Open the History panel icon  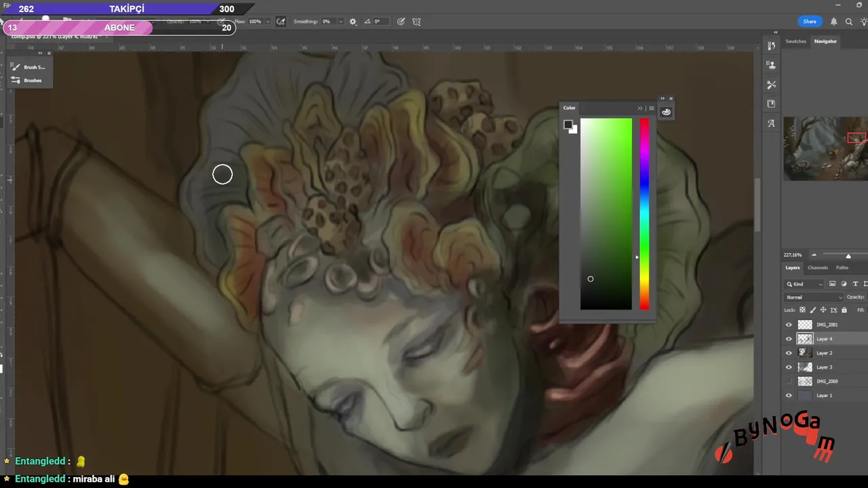click(x=771, y=46)
